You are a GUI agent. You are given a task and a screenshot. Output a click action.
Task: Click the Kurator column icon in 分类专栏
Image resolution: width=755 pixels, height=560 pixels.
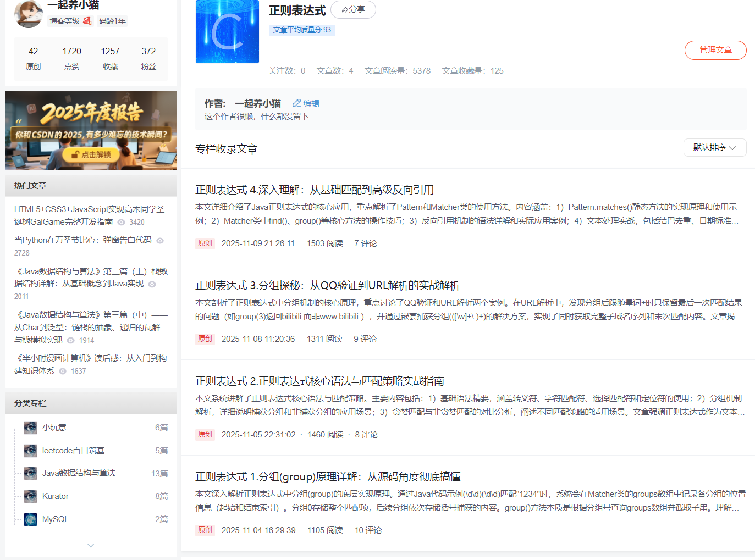[30, 496]
